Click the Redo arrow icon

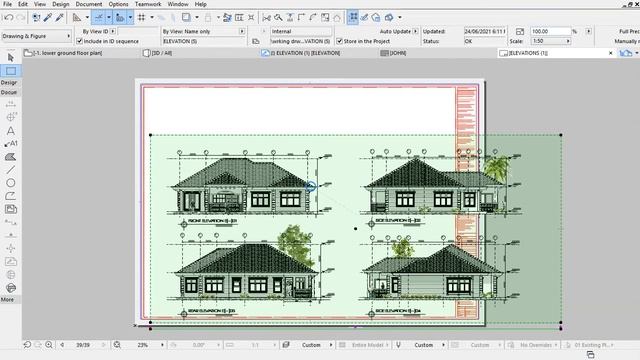(x=20, y=18)
